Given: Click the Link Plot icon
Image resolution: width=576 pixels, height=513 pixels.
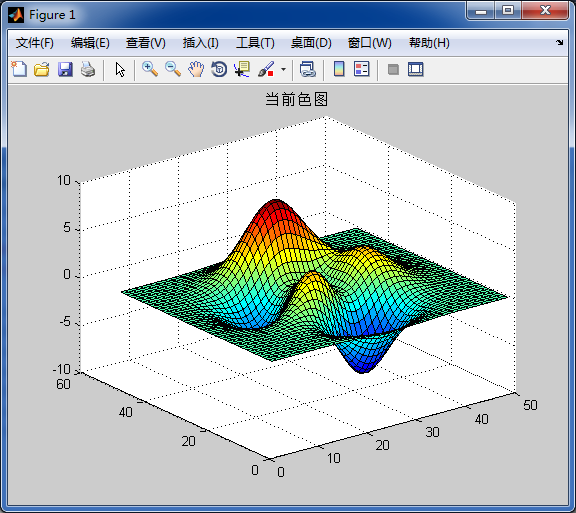Looking at the screenshot, I should coord(307,69).
